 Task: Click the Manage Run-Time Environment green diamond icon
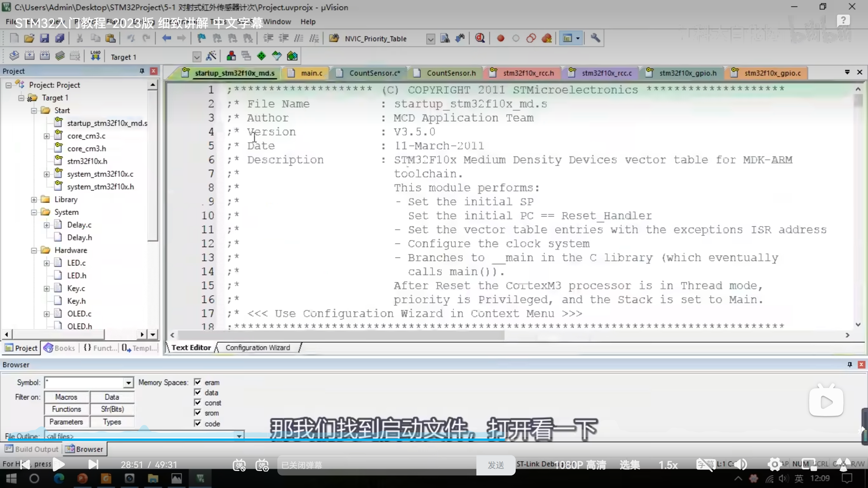261,56
